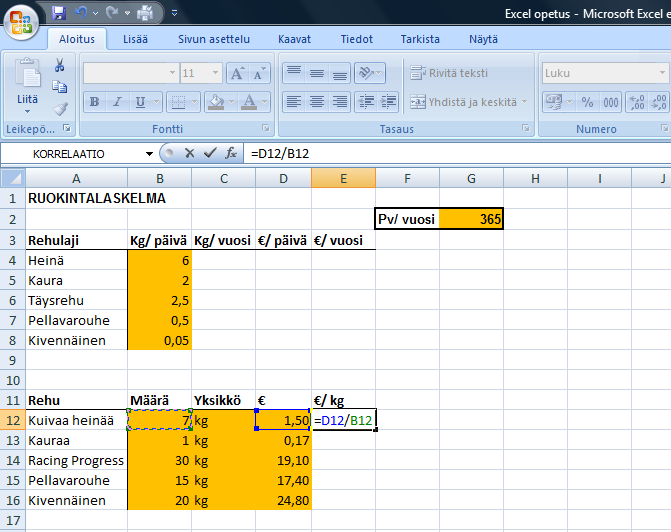Align text to the bottom of the cell
The image size is (671, 532).
[x=340, y=73]
